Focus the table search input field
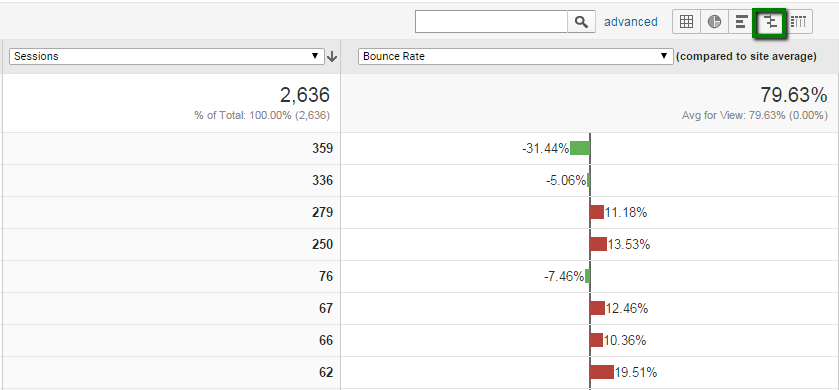The width and height of the screenshot is (839, 390). pyautogui.click(x=491, y=22)
